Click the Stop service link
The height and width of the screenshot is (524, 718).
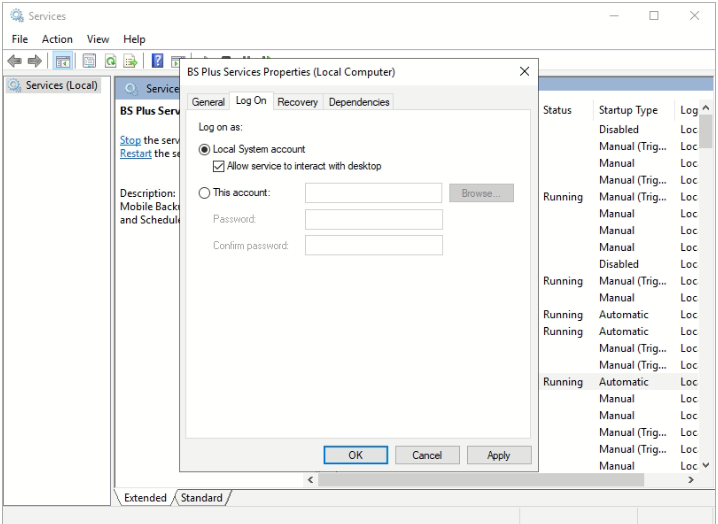click(130, 141)
